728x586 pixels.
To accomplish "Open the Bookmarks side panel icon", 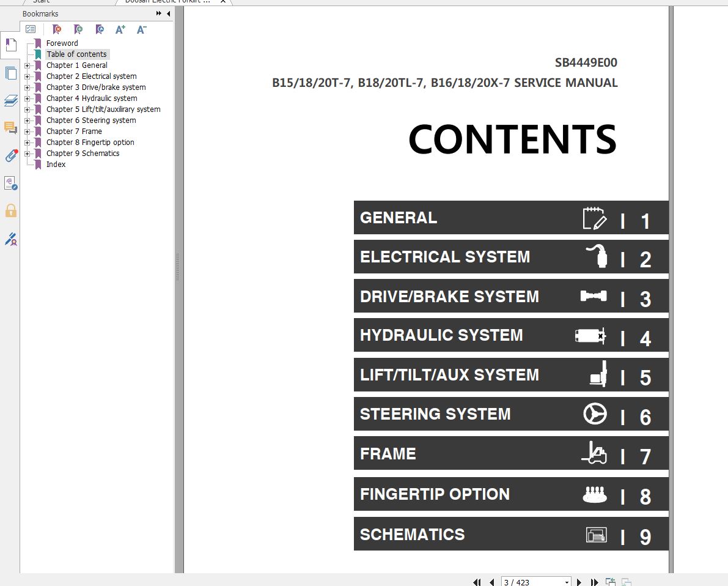I will pos(10,45).
